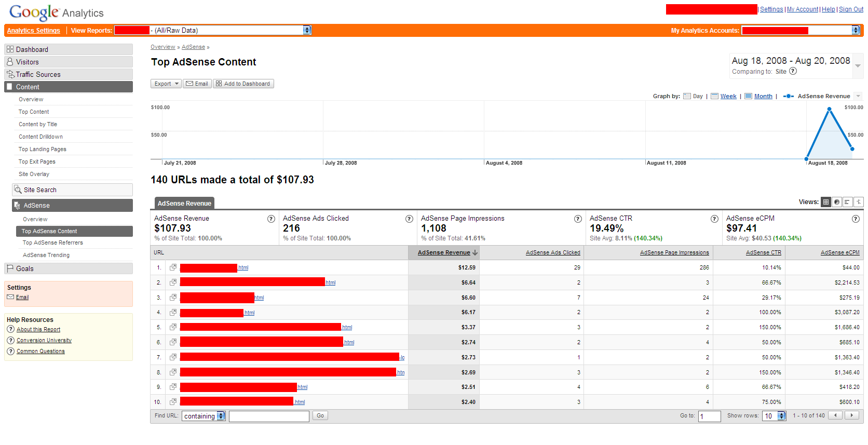This screenshot has width=868, height=445.
Task: Select the AdSense Revenue tab
Action: tap(184, 203)
